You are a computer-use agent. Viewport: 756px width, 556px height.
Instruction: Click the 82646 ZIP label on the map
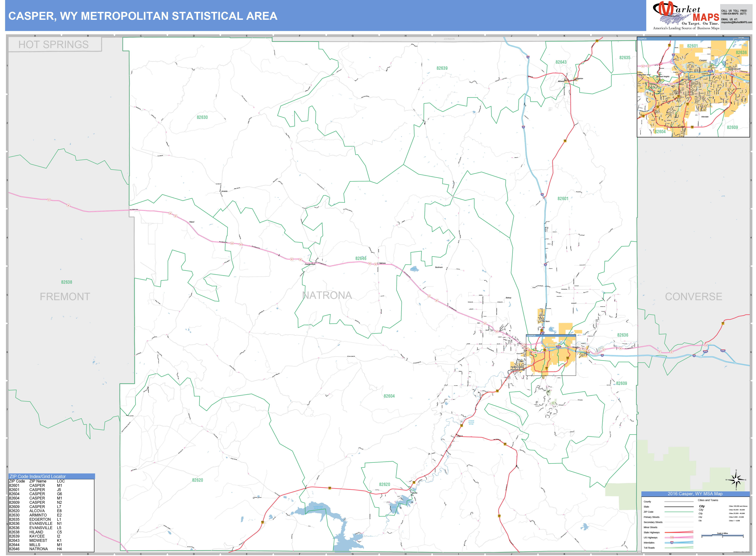pos(361,258)
